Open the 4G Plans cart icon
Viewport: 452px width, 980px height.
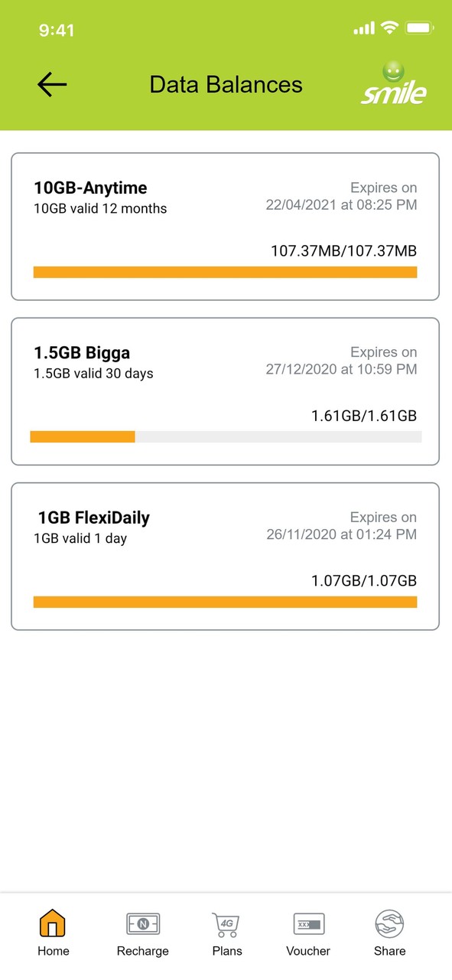pos(226,925)
